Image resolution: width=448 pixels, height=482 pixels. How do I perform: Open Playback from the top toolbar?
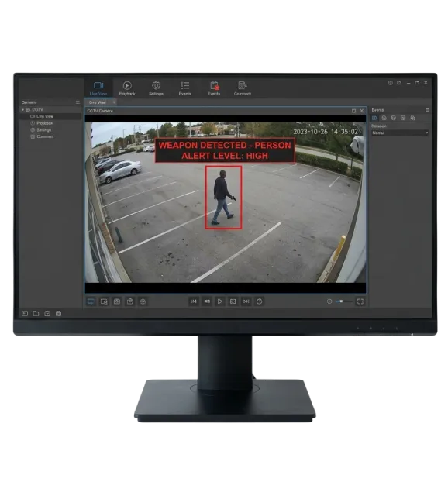click(x=127, y=88)
